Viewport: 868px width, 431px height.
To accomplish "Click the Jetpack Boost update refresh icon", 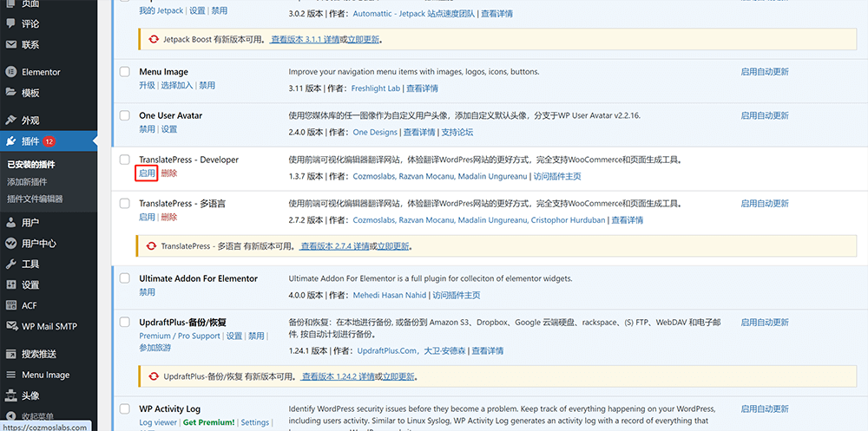I will coord(154,39).
